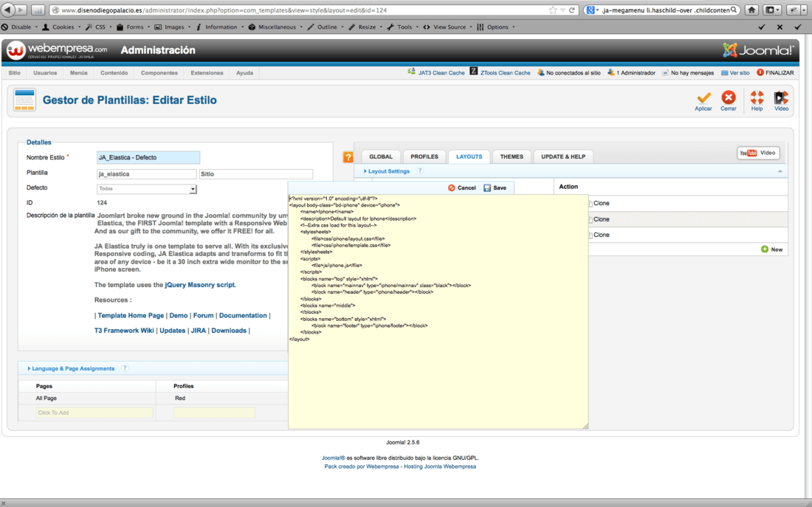Open the Information developer toolbar menu
The height and width of the screenshot is (507, 812).
tap(219, 27)
